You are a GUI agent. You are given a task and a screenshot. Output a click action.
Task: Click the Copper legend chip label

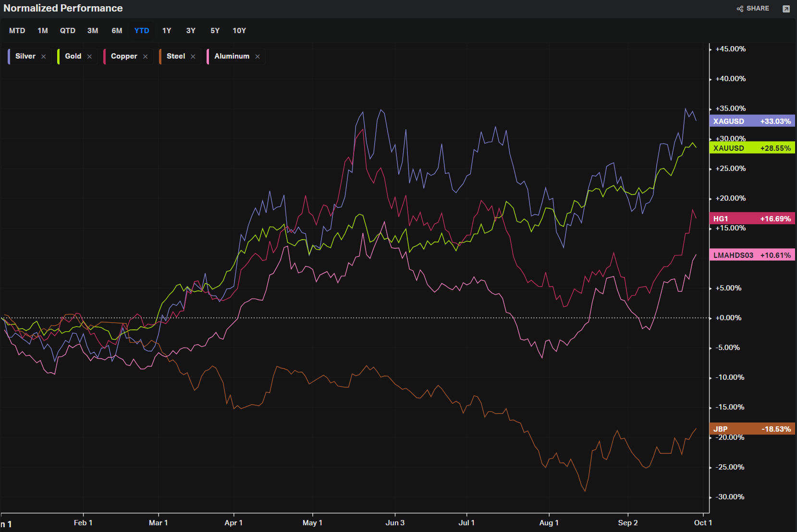tap(124, 56)
